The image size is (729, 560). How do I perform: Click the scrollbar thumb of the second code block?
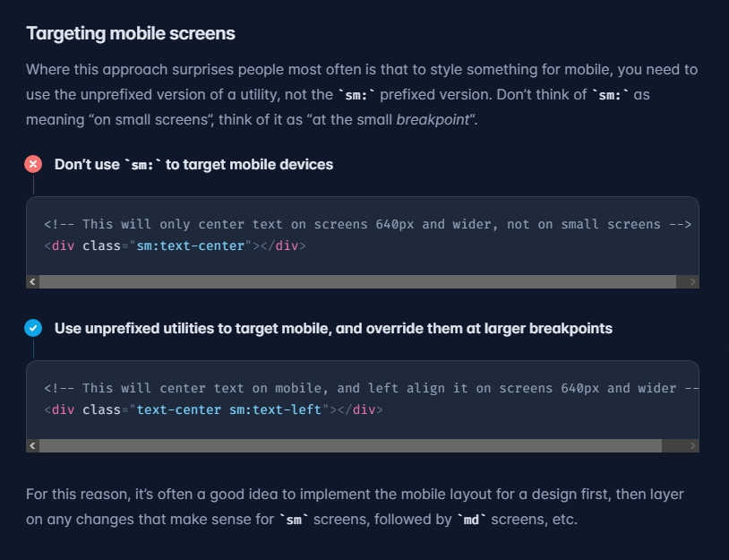(x=350, y=445)
